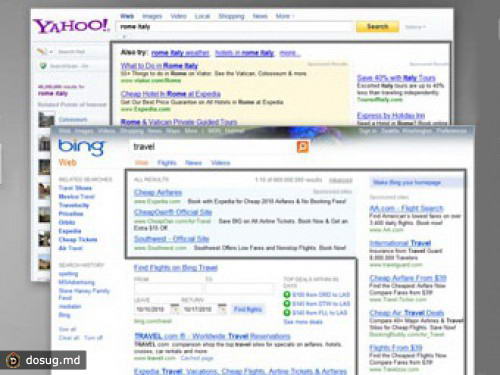Open Save 40% with Italy Tours ad
500x375 pixels.
[396, 78]
